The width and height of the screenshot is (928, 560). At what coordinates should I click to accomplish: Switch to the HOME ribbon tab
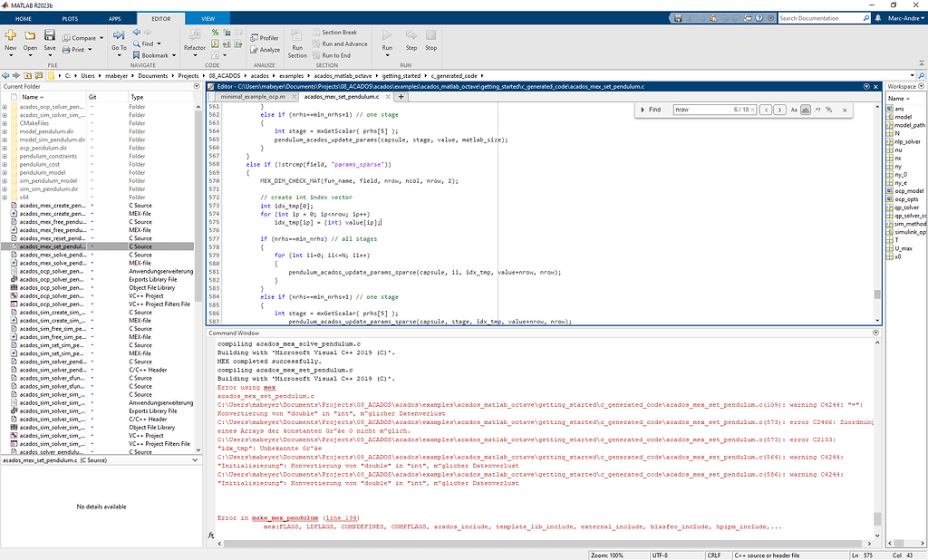click(23, 19)
